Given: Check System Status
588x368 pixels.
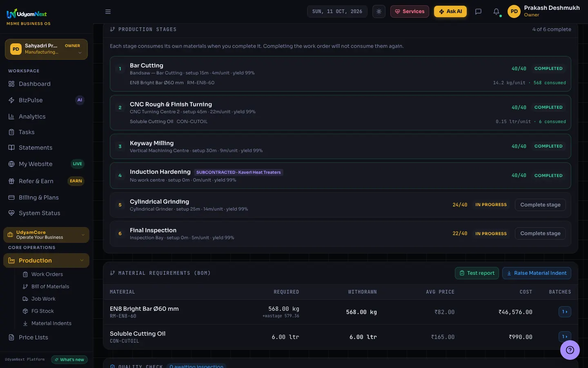Looking at the screenshot, I should 46,213.
